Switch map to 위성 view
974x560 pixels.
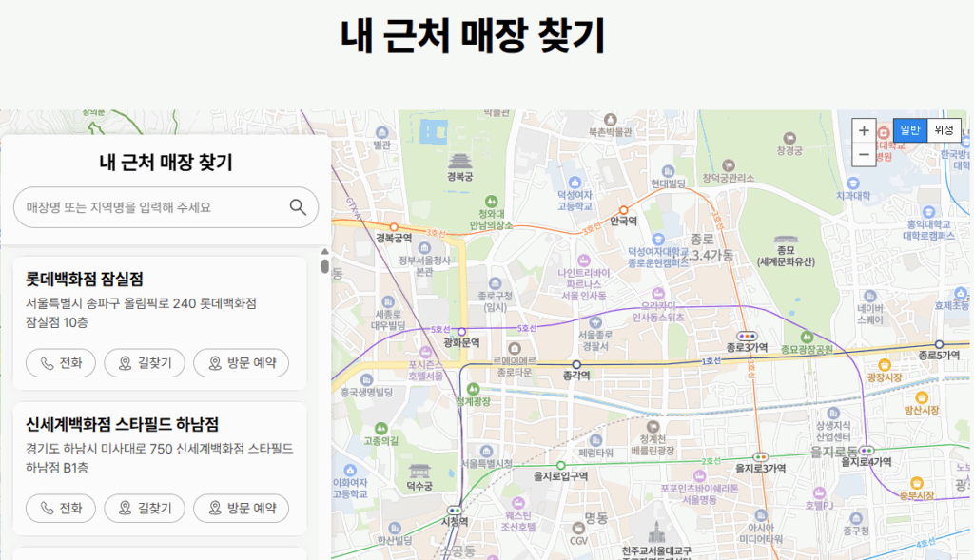(x=945, y=129)
